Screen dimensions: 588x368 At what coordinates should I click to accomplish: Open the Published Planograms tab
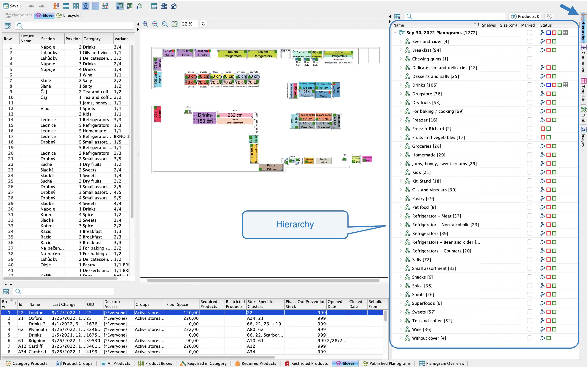(387, 363)
